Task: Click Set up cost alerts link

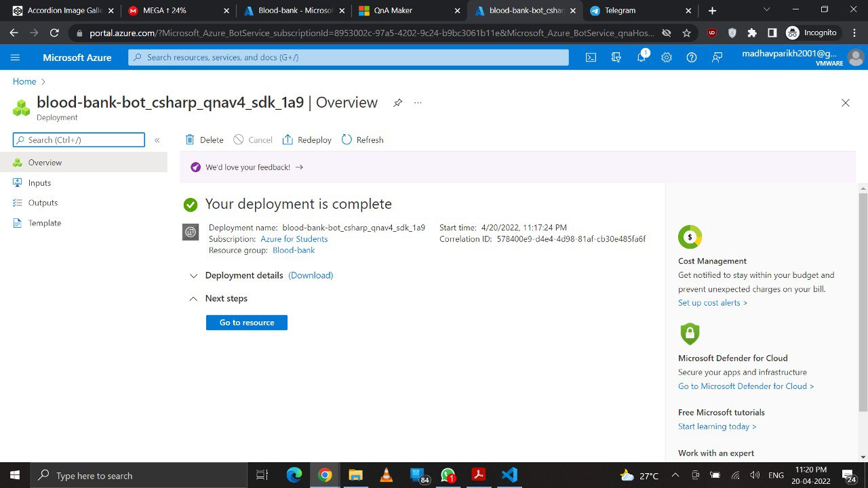Action: coord(713,303)
